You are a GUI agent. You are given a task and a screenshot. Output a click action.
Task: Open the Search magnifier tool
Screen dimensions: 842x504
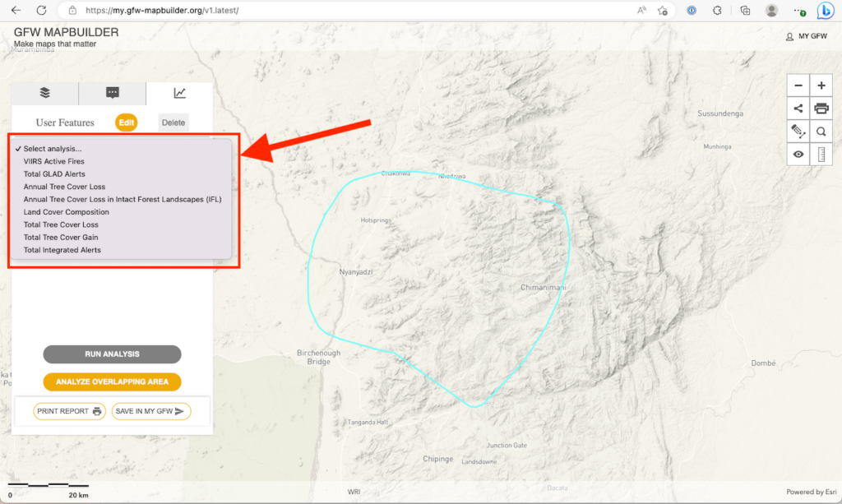[x=821, y=131]
